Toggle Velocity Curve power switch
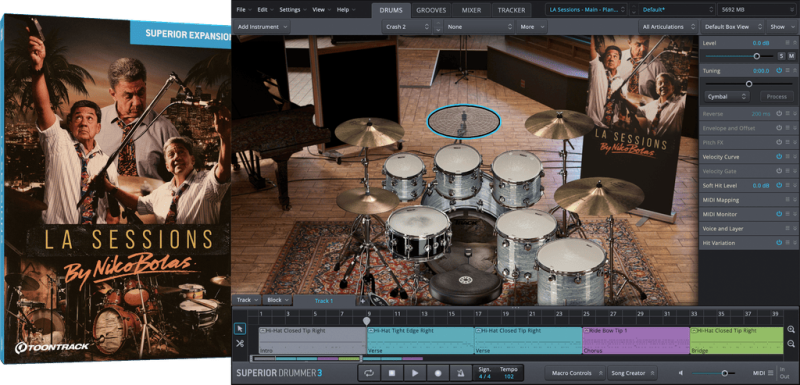800x385 pixels. [779, 157]
